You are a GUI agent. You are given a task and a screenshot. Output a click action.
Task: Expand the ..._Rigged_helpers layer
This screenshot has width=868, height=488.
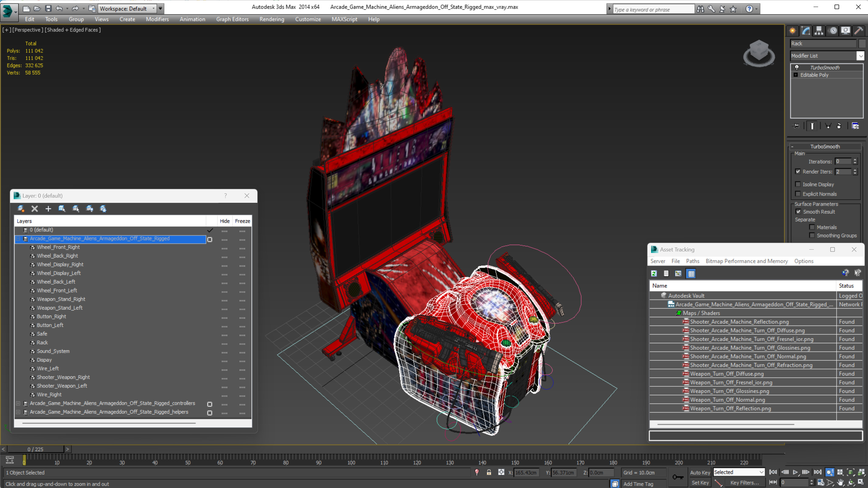tap(18, 412)
